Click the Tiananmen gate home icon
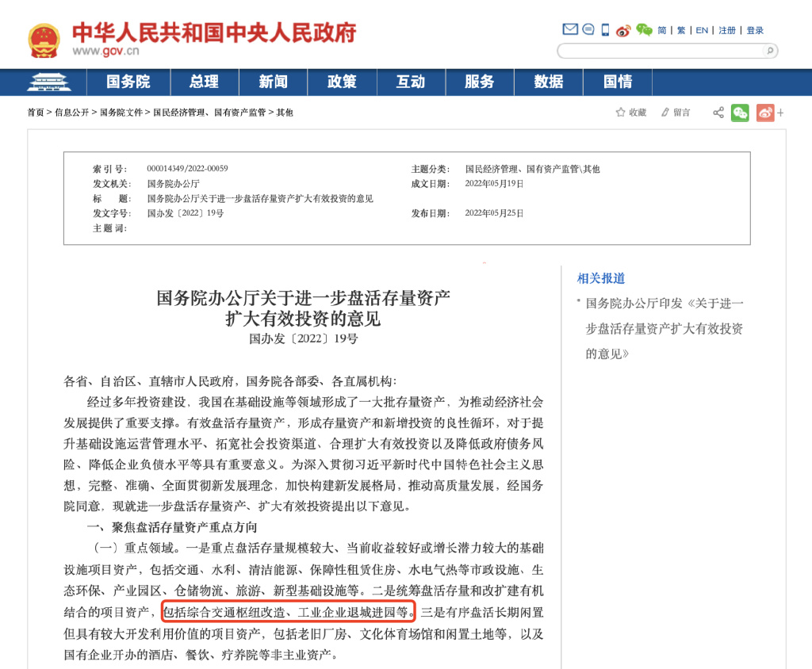Viewport: 812px width, 669px height. [49, 82]
